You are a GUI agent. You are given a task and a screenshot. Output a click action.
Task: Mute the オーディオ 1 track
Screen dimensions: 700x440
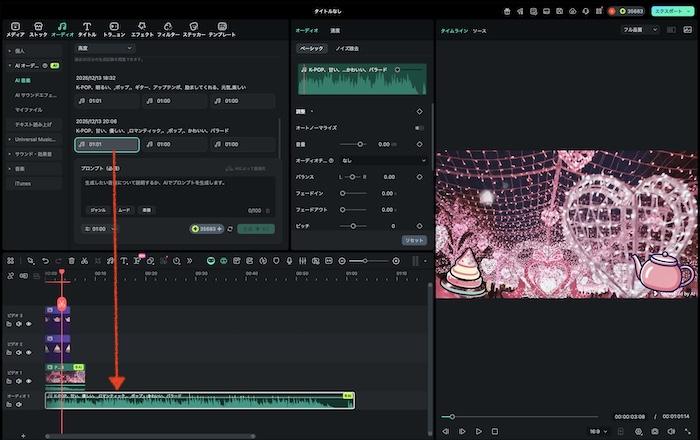tap(19, 404)
